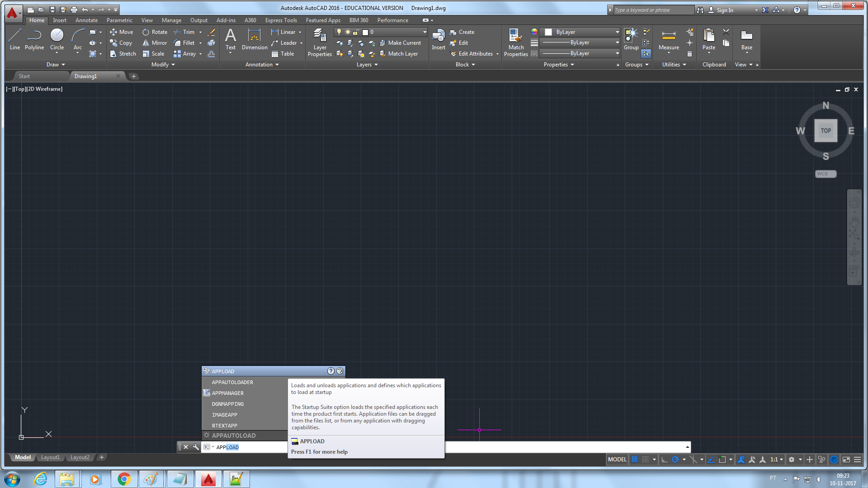Click the Group tool

click(631, 39)
